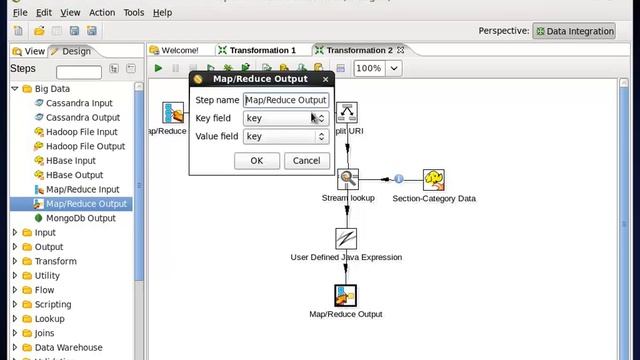This screenshot has height=360, width=640.
Task: Expand the Lookup folder
Action: pyautogui.click(x=15, y=318)
